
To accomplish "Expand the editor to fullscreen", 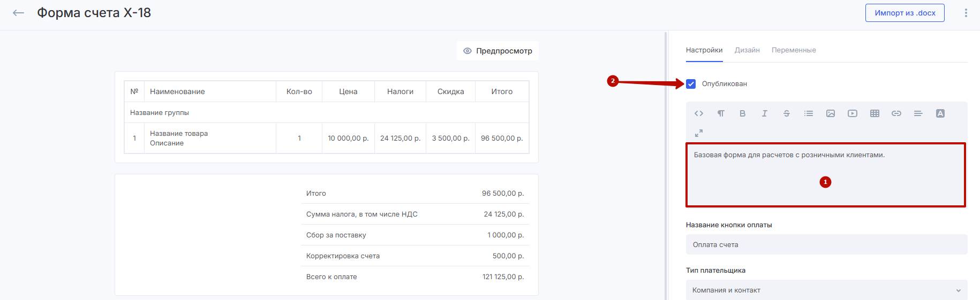I will [699, 133].
